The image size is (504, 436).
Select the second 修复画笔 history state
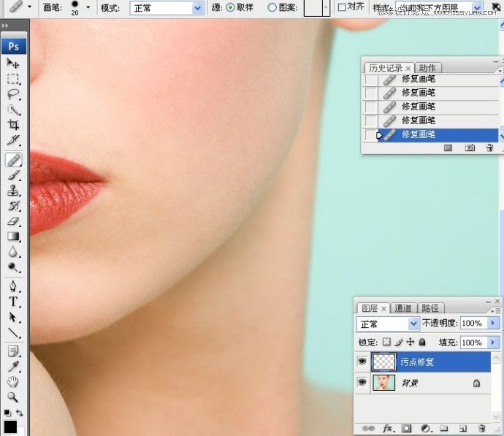(432, 93)
